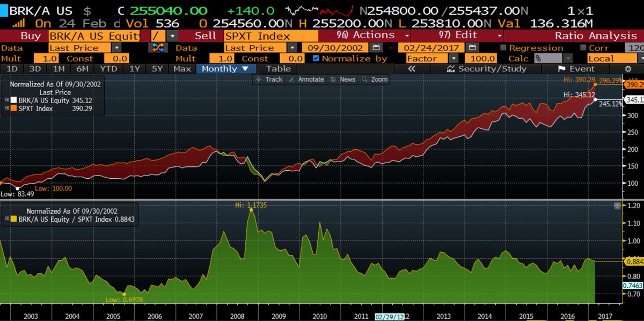This screenshot has width=644, height=321.
Task: Select the 6M range tab
Action: [x=83, y=69]
